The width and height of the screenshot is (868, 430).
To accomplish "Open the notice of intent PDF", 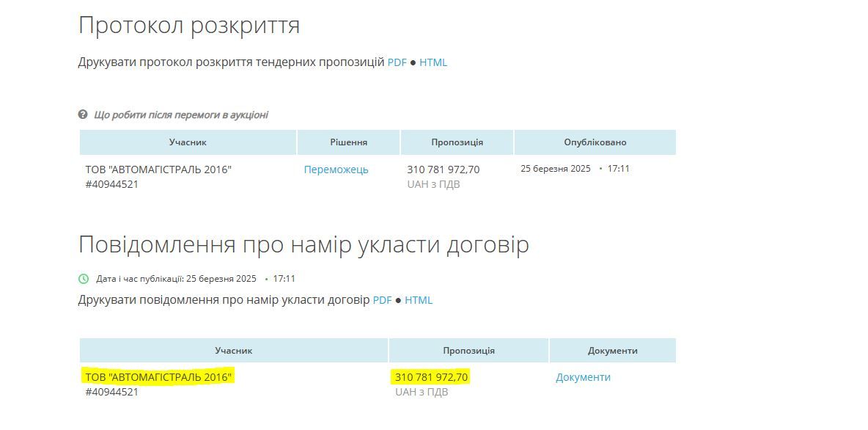I will (x=382, y=300).
